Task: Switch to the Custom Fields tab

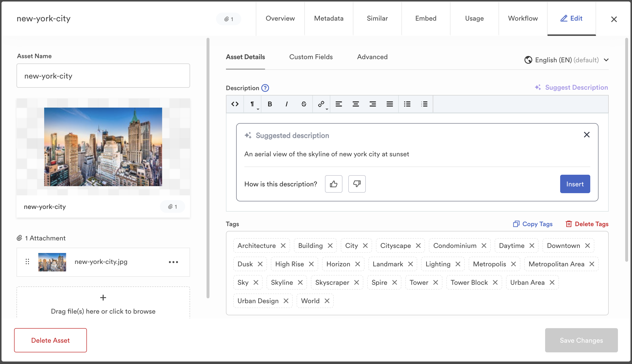Action: coord(311,57)
